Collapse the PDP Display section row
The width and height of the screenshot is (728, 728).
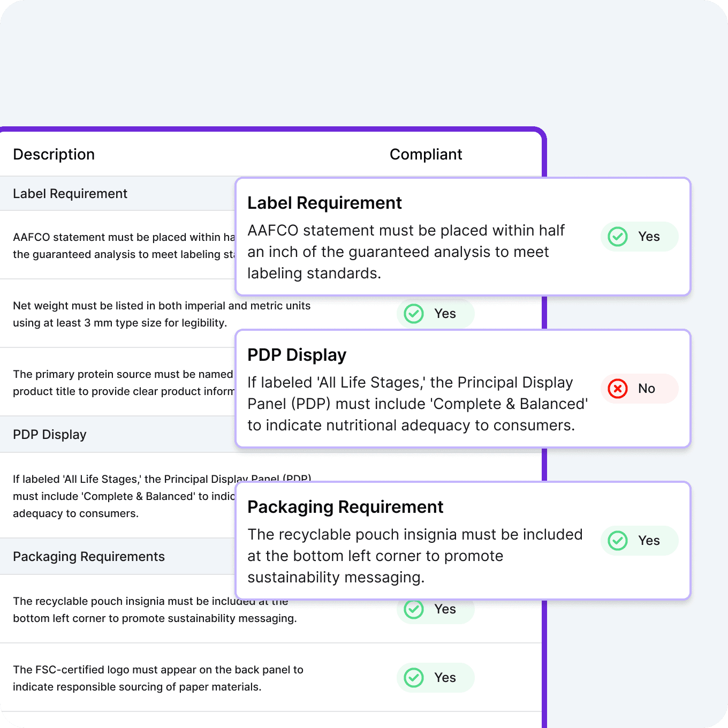50,434
